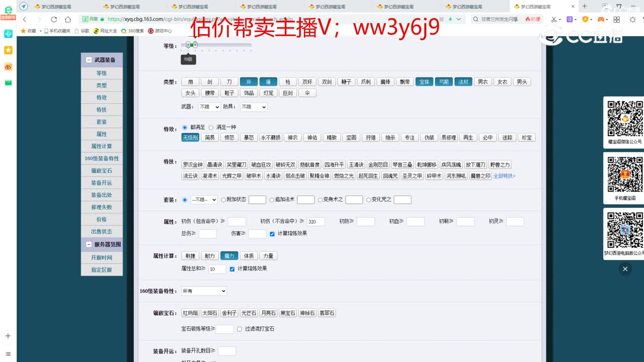Screen dimensions: 644x362
Task: Select 价格 in the left sidebar menu
Action: tap(101, 219)
